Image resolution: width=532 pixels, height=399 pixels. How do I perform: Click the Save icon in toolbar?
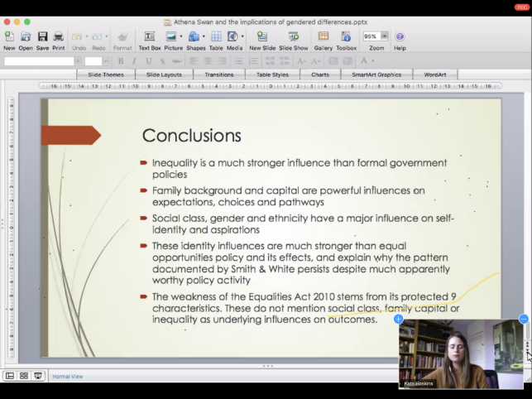(x=42, y=37)
